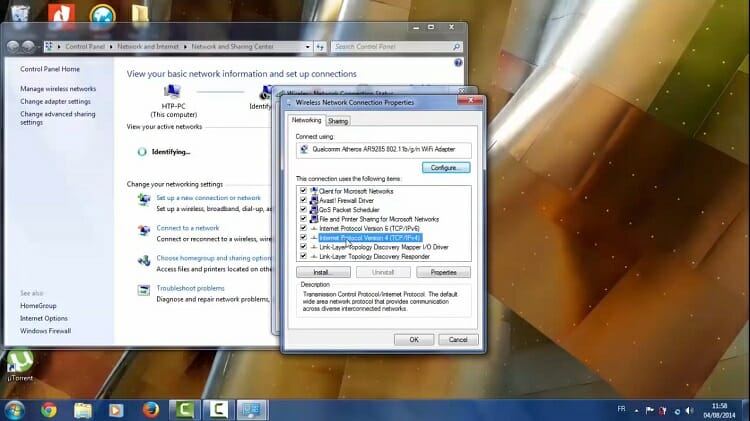
Task: Click the search magnifier icon
Action: [456, 46]
